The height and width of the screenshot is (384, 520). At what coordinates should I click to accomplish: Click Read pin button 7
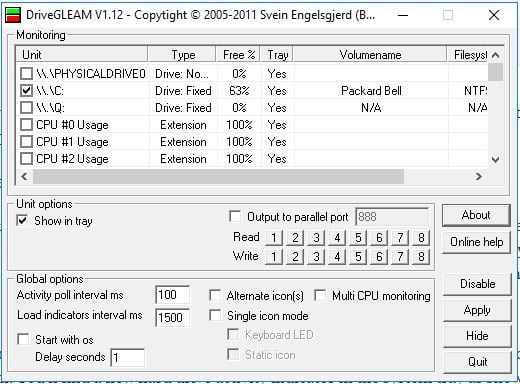pos(400,238)
